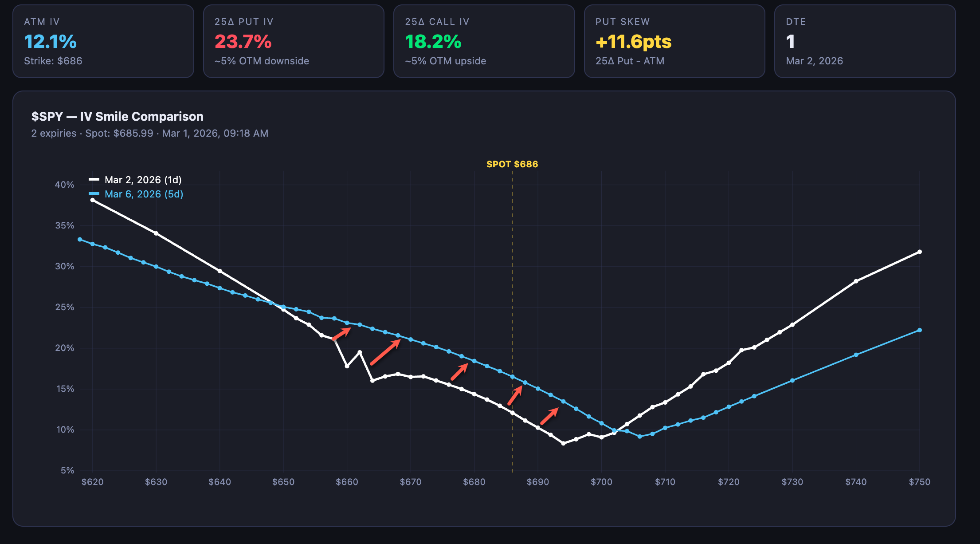
Task: Click blue legend swatch for Mar 6
Action: click(x=94, y=194)
